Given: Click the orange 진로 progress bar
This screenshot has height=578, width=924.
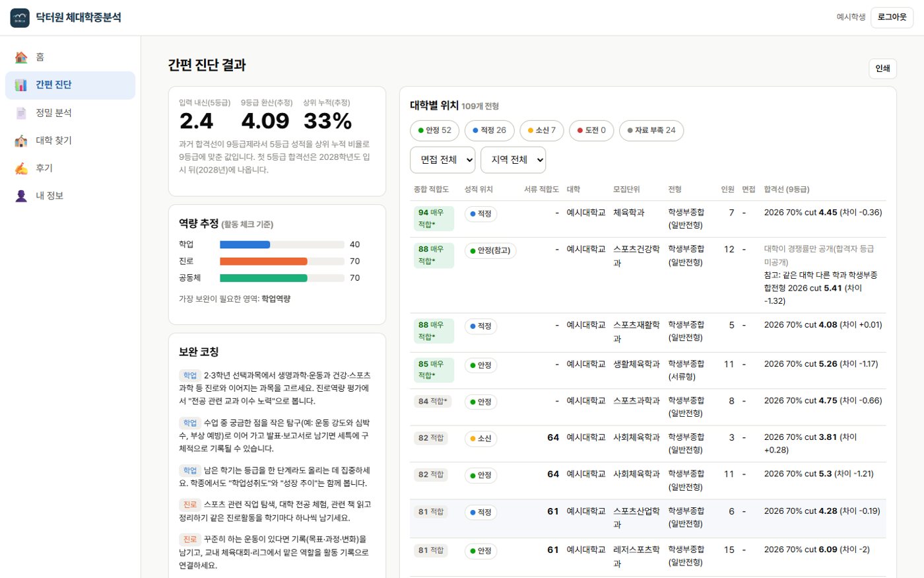Looking at the screenshot, I should 263,262.
